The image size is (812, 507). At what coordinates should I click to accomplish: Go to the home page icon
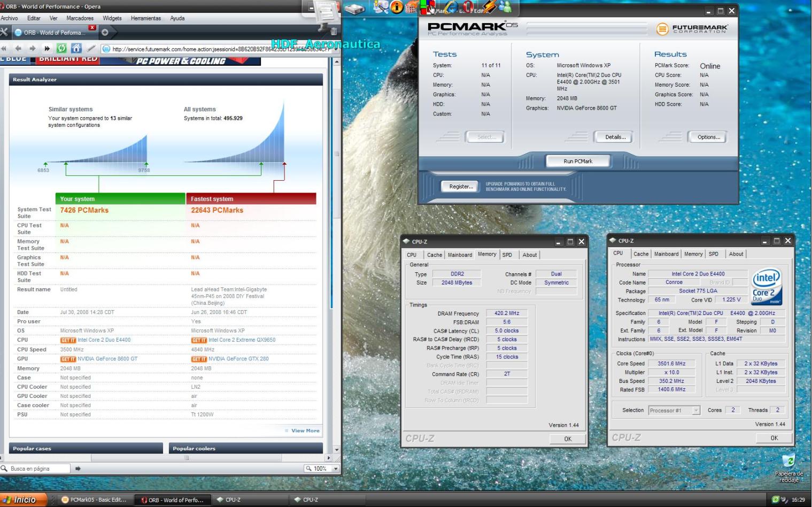tap(76, 48)
